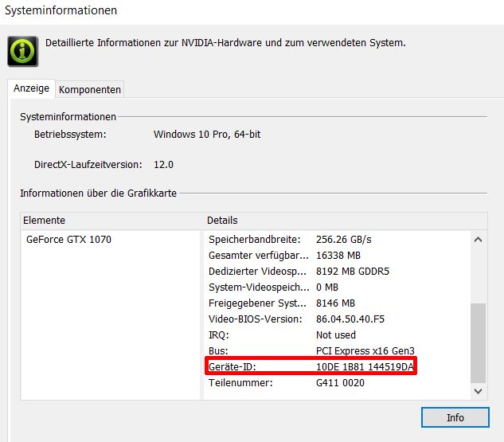The width and height of the screenshot is (504, 442).
Task: Click the value 8146 MB
Action: pos(335,303)
